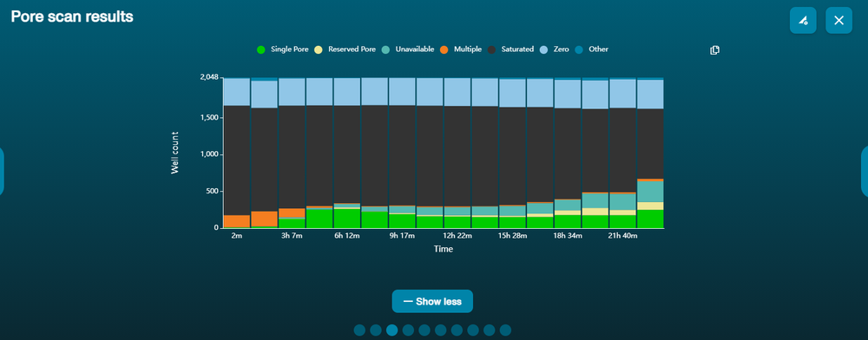Select the eighth carousel page dot
Screen dimensions: 868x340
(x=473, y=330)
